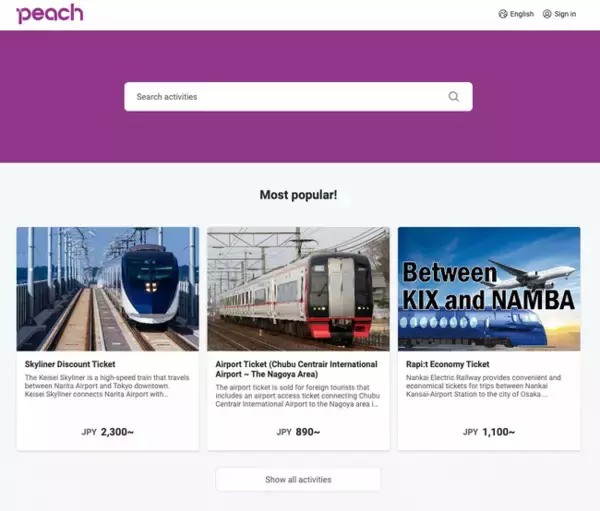Screen dimensions: 600x511
Task: Click the Nankai Electric Railway description text
Action: point(484,386)
